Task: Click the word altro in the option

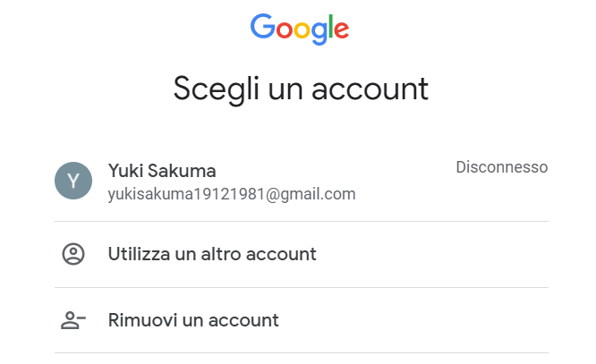Action: [221, 254]
